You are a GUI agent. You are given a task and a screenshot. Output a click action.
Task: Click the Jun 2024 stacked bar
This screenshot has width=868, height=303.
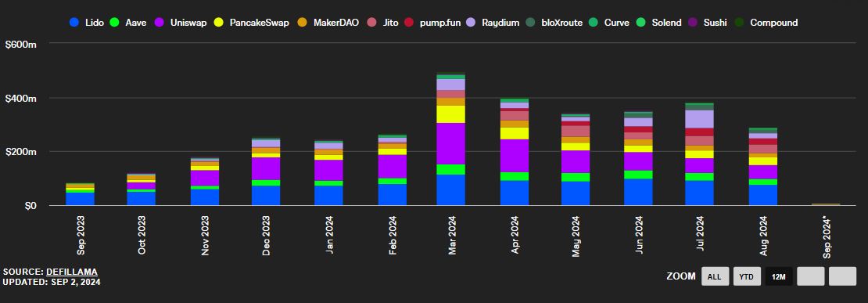tap(638, 158)
